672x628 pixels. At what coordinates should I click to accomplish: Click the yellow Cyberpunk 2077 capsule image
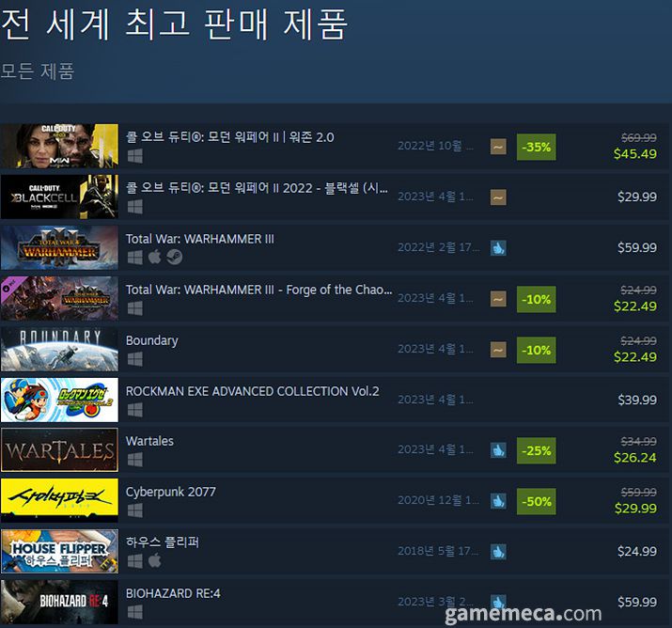click(59, 501)
